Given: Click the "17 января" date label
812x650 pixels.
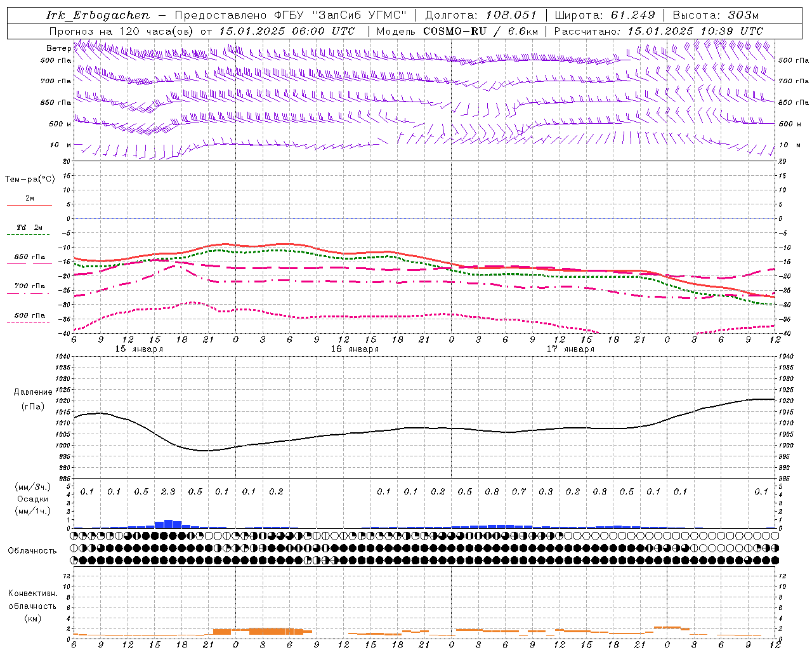Looking at the screenshot, I should pos(570,348).
